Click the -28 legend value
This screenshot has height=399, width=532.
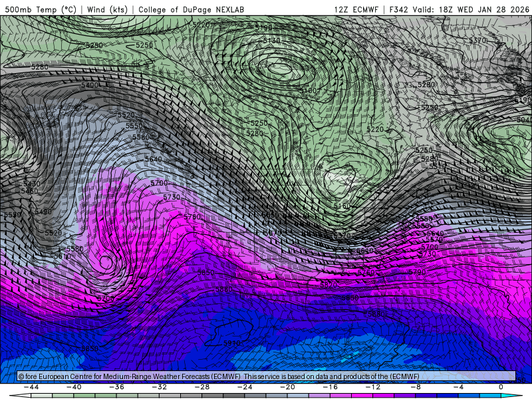(x=202, y=387)
